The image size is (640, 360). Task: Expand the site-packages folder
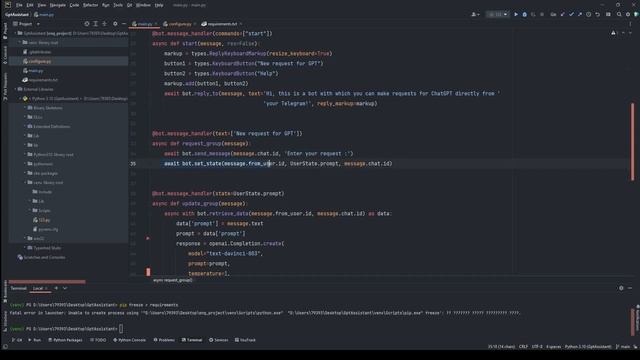point(25,173)
